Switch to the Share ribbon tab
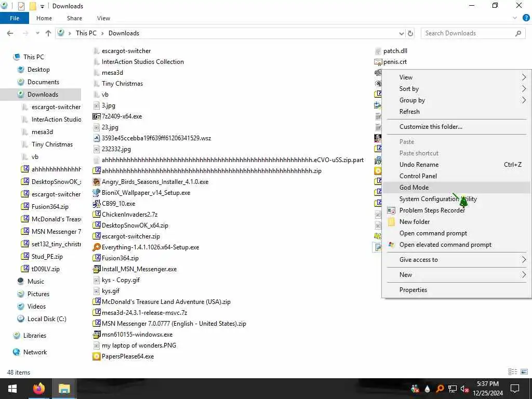 pos(74,18)
